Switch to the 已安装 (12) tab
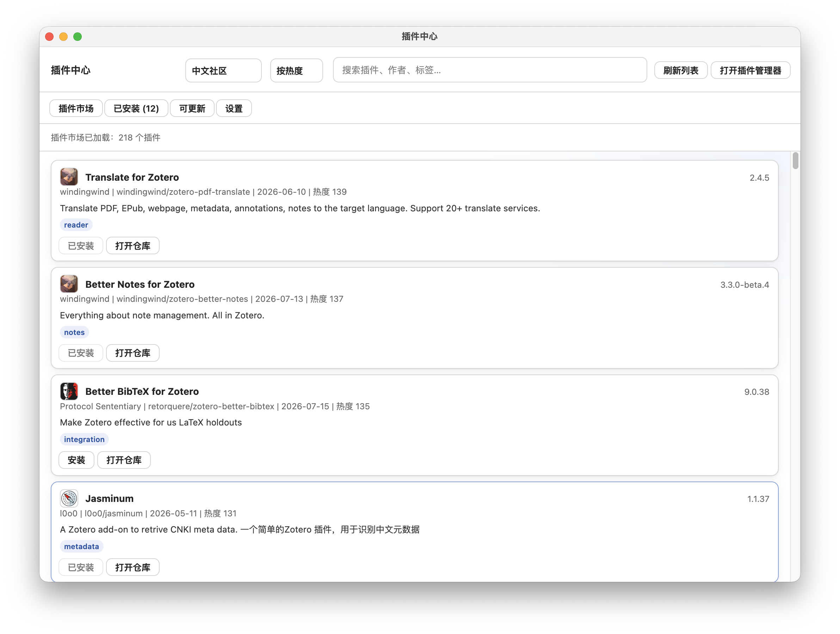The width and height of the screenshot is (840, 634). pos(136,108)
